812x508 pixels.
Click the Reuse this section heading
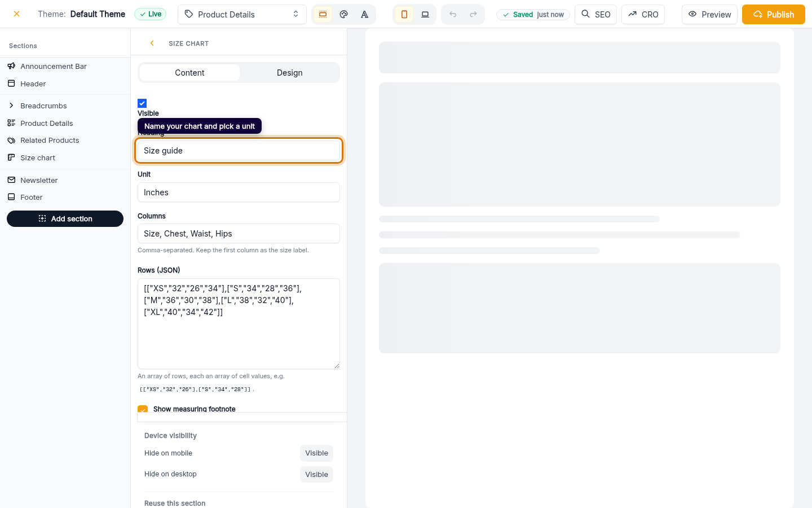coord(175,503)
